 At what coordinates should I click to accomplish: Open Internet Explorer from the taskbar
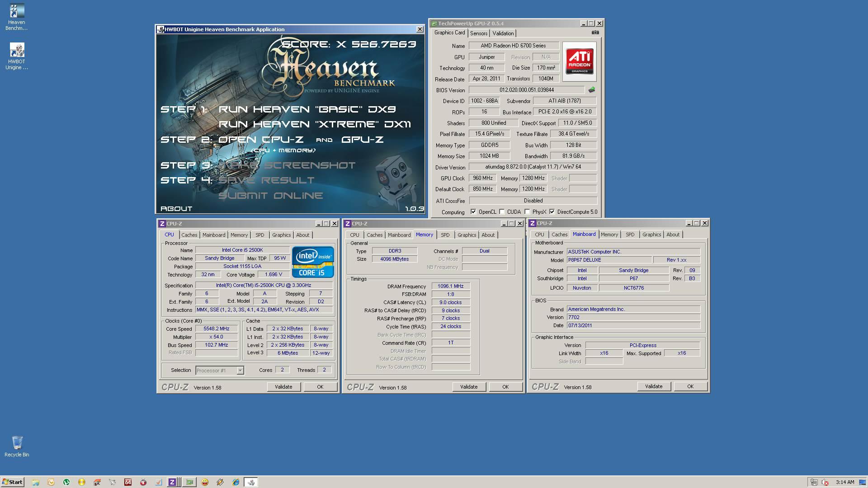(x=236, y=482)
